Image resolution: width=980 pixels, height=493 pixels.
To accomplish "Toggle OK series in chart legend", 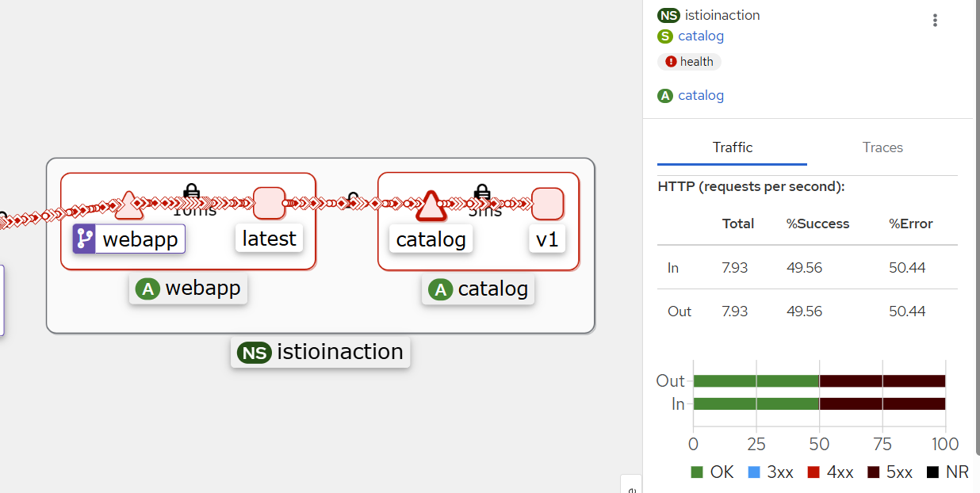I will 712,472.
